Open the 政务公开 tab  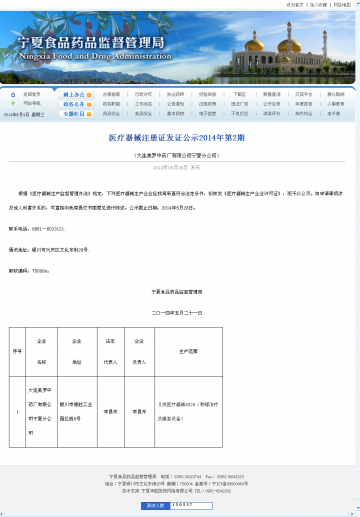coord(76,105)
